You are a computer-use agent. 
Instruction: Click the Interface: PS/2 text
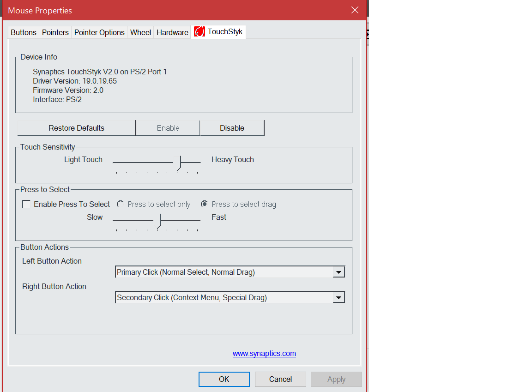pos(57,99)
